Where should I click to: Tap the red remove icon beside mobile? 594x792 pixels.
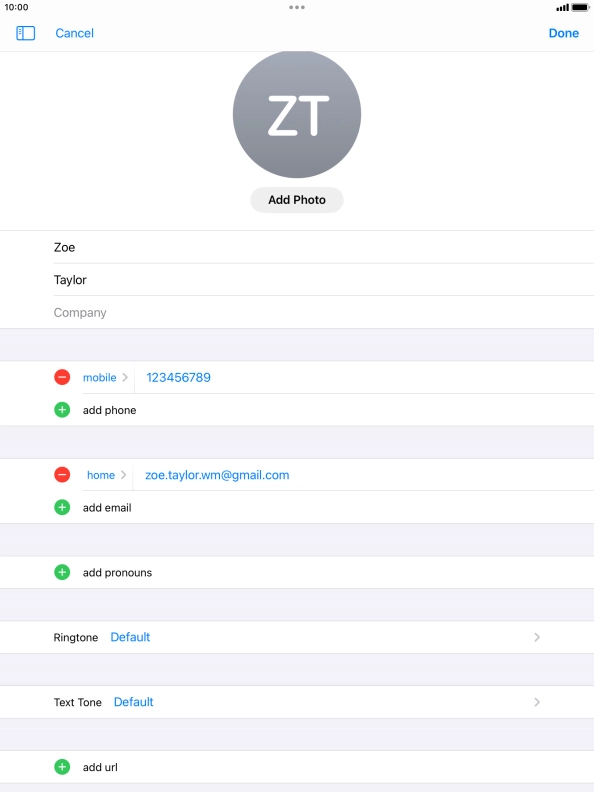62,377
